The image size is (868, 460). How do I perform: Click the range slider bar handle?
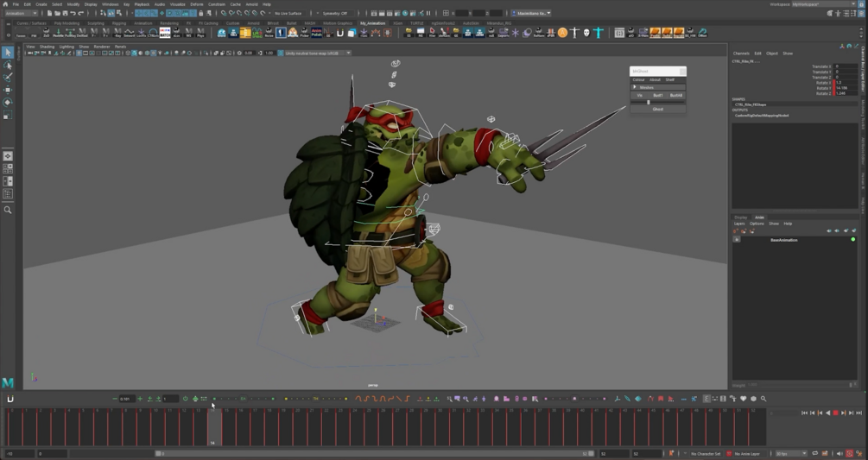tap(158, 453)
